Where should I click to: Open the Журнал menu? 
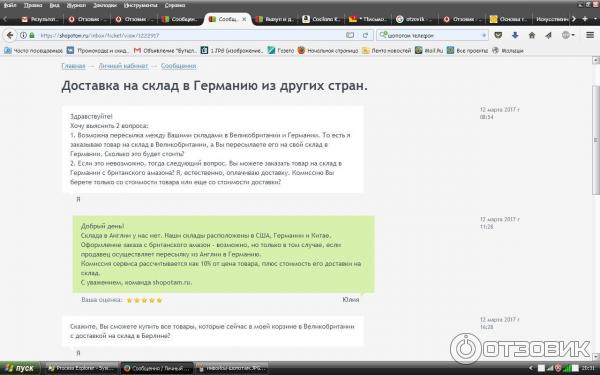click(x=76, y=5)
